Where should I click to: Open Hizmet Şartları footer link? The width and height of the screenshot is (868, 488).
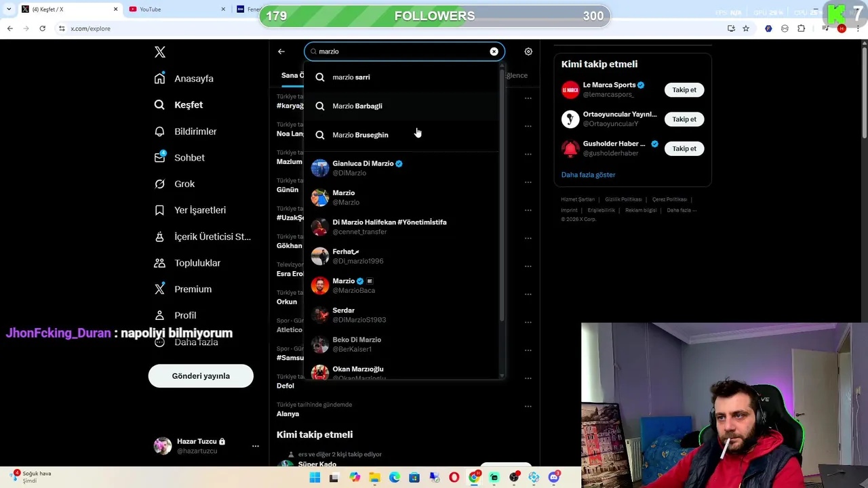578,199
